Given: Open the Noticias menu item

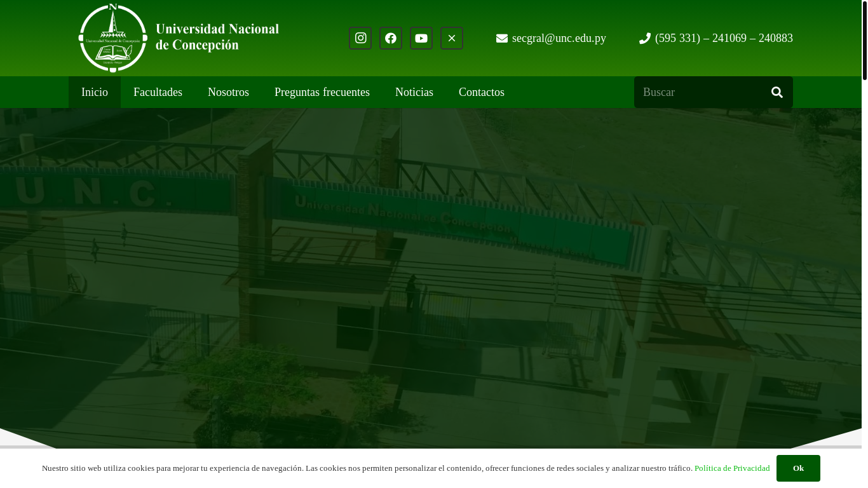Looking at the screenshot, I should [x=414, y=92].
